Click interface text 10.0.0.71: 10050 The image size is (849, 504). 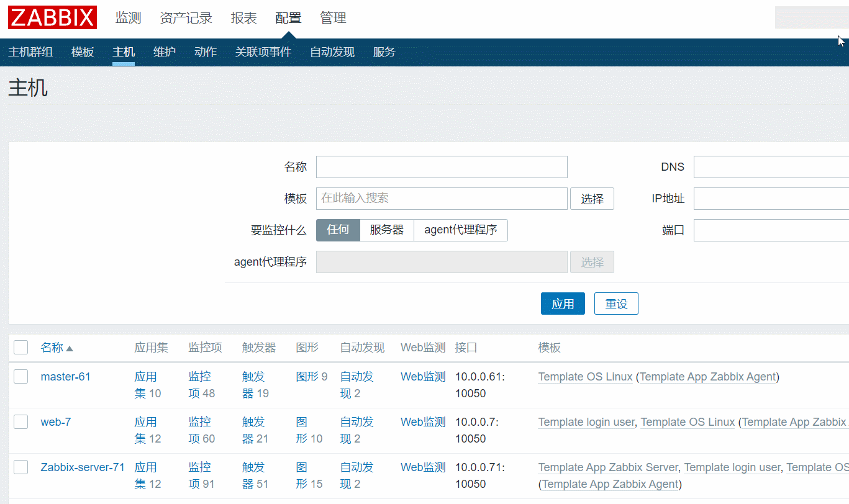[x=480, y=475]
